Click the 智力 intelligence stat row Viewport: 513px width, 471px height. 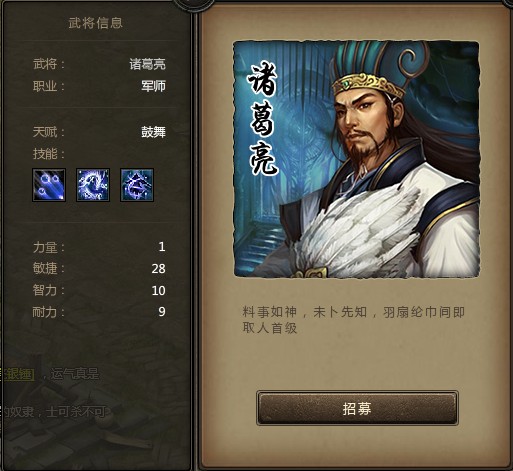point(99,290)
